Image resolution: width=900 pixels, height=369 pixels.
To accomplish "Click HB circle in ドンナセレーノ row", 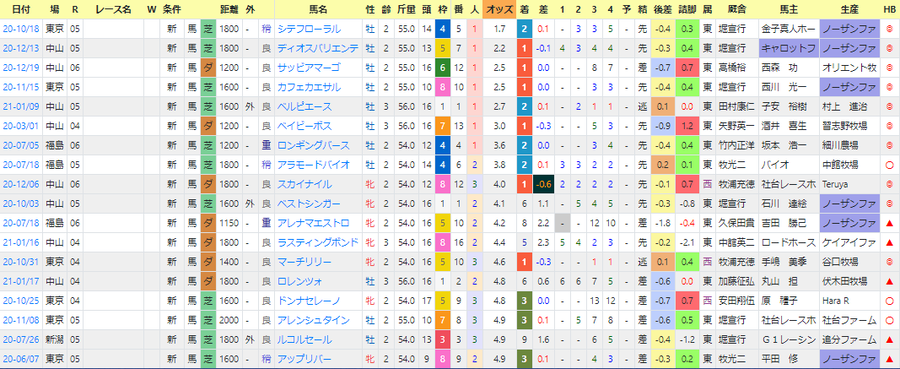I will click(889, 301).
